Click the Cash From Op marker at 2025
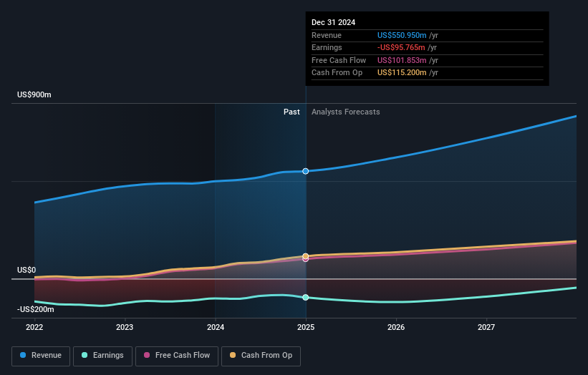588x375 pixels. pyautogui.click(x=306, y=256)
